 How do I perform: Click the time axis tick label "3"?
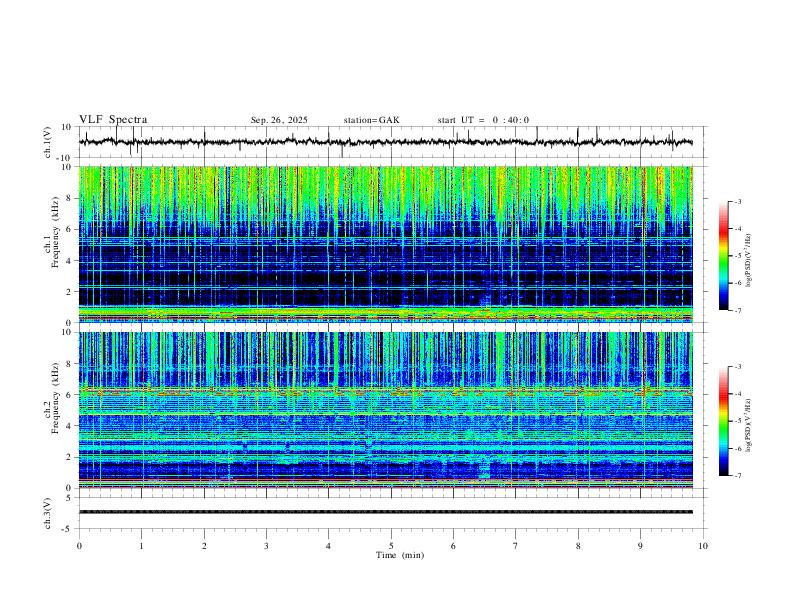click(266, 546)
